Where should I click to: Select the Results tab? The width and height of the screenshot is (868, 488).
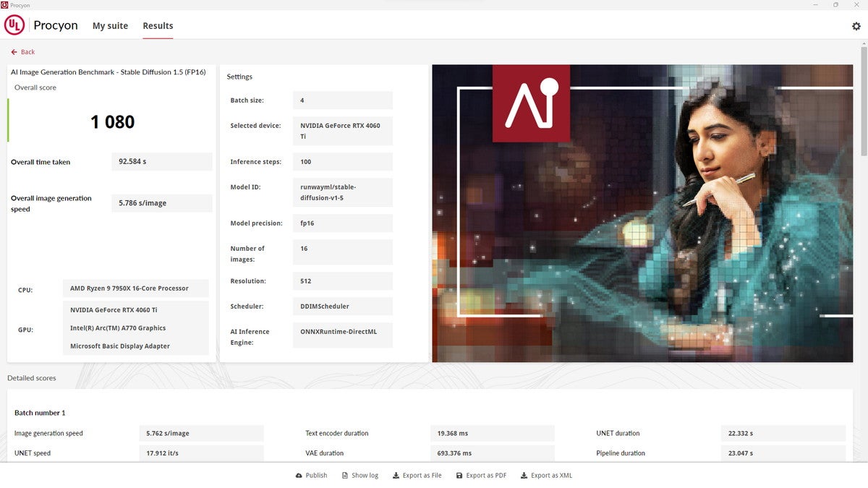[157, 25]
